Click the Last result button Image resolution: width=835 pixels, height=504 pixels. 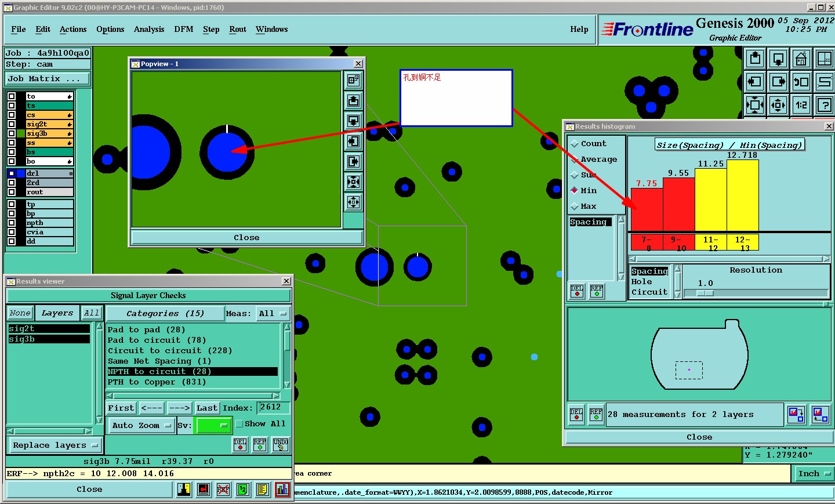[206, 408]
